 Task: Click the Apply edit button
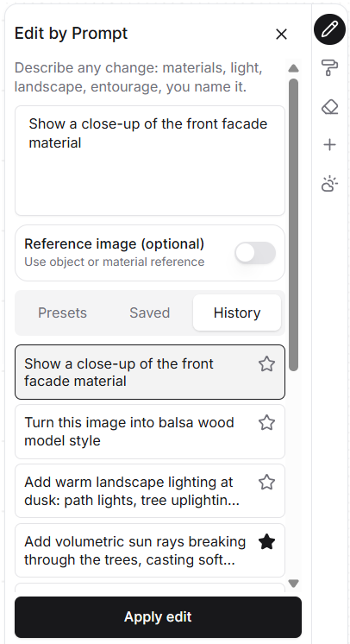click(158, 617)
